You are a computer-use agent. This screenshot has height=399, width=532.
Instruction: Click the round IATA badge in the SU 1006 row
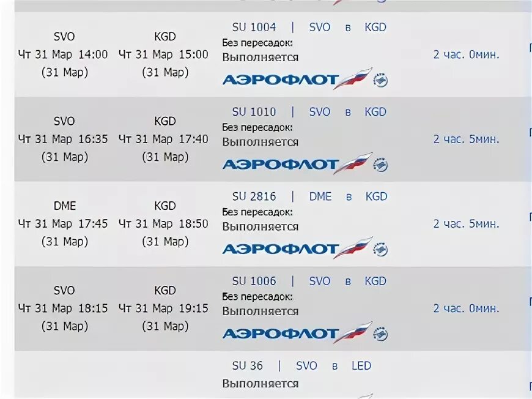[381, 334]
